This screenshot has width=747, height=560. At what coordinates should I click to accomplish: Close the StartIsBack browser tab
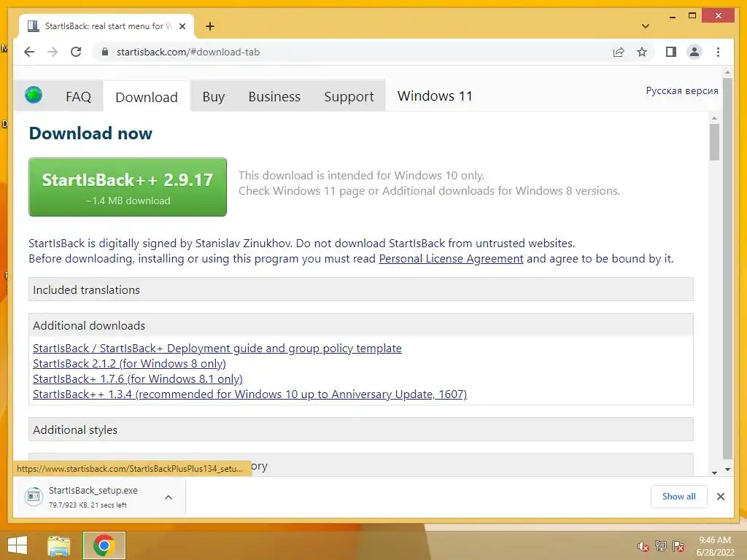pos(182,26)
